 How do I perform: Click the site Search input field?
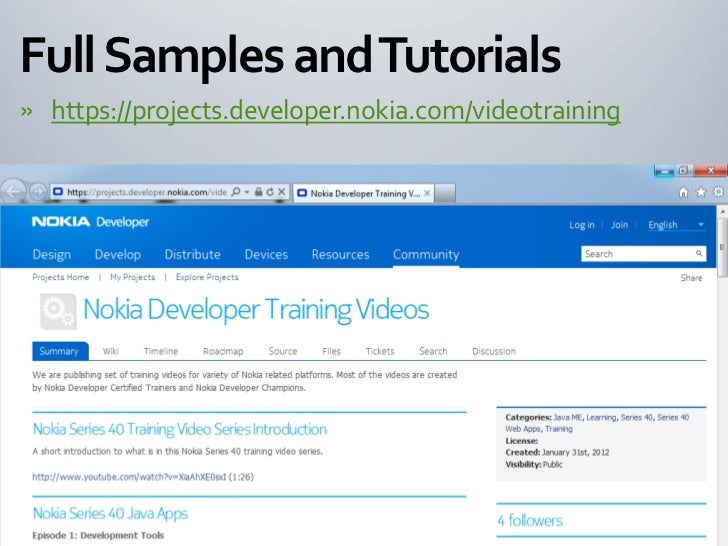(643, 254)
